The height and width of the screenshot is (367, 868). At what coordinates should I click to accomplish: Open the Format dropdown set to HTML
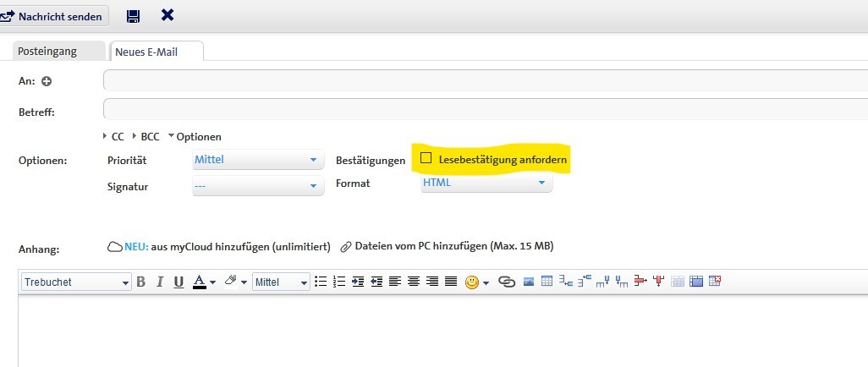pyautogui.click(x=486, y=182)
